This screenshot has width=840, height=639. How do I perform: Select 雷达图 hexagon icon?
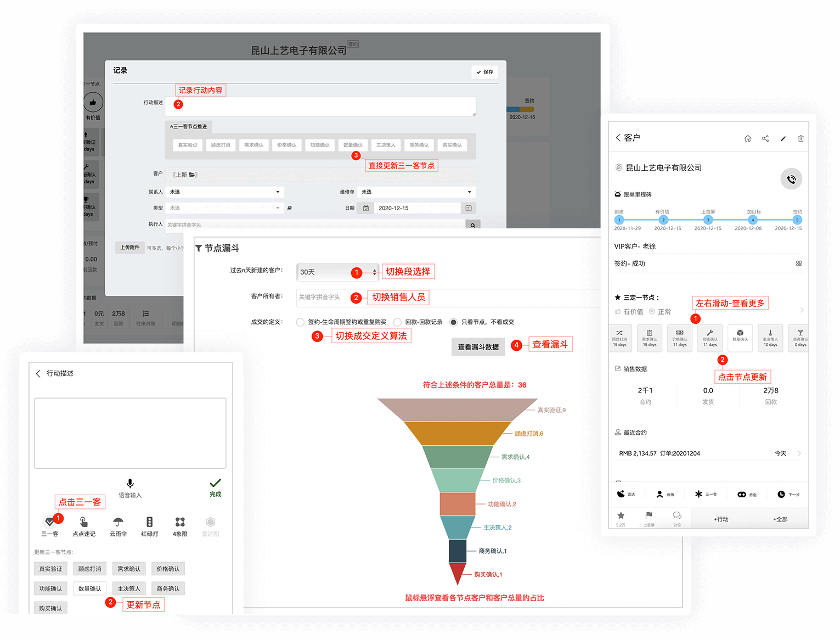tap(210, 522)
